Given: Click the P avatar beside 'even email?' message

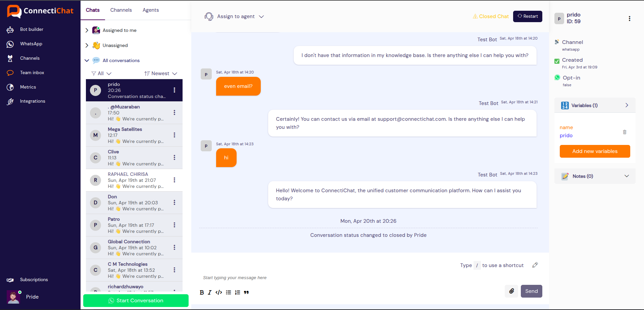Looking at the screenshot, I should pyautogui.click(x=206, y=74).
